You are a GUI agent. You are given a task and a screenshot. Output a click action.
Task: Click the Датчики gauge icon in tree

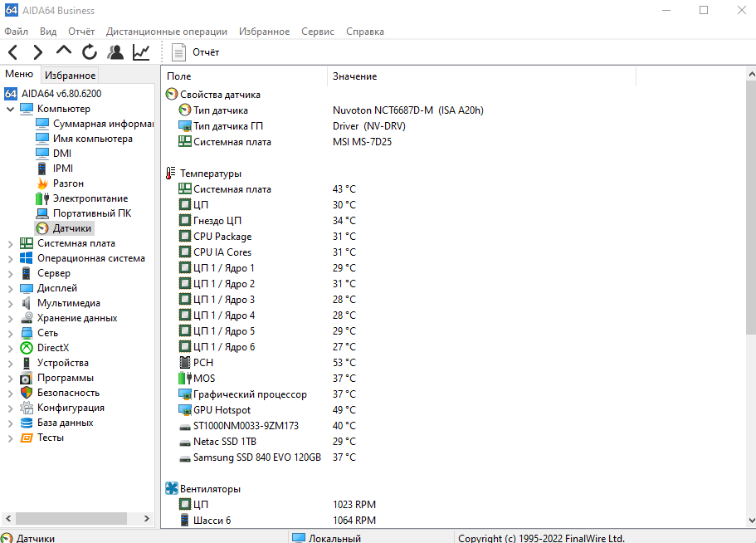42,228
